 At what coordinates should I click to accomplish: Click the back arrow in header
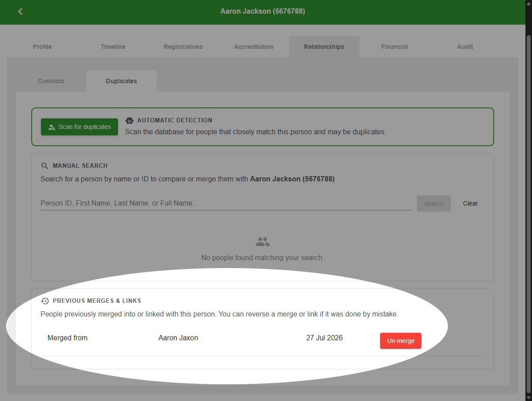20,11
